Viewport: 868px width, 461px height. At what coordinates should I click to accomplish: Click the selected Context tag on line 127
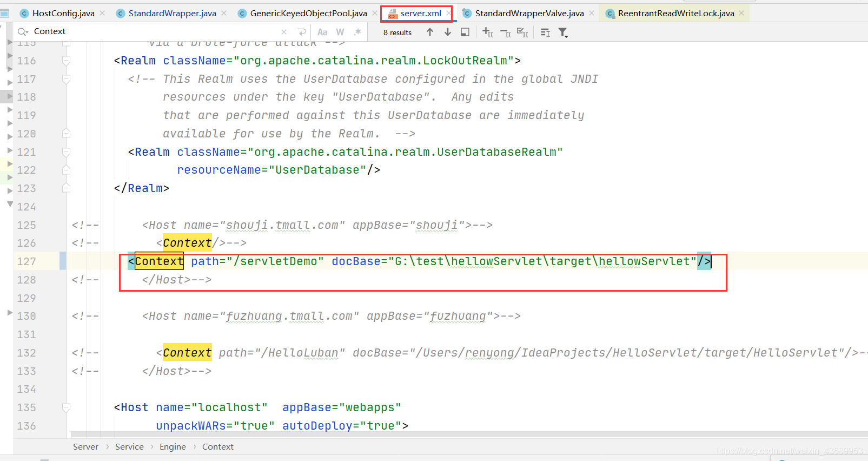(x=159, y=261)
